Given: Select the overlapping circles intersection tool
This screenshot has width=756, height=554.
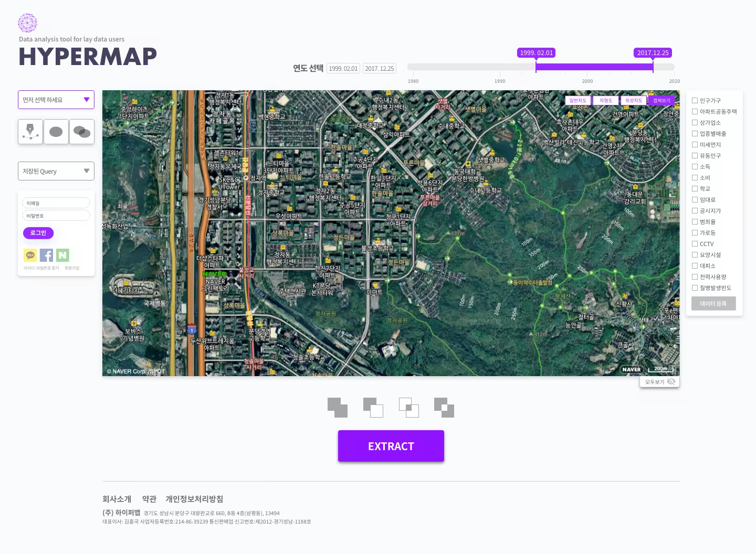Looking at the screenshot, I should [81, 132].
